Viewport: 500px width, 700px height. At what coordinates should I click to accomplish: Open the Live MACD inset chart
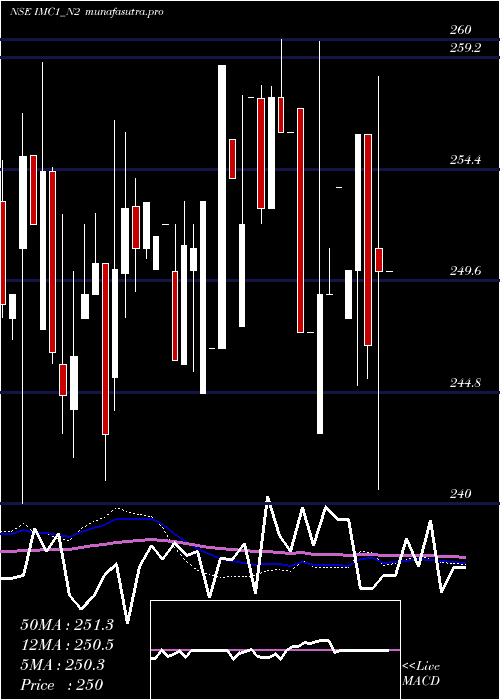[x=275, y=650]
